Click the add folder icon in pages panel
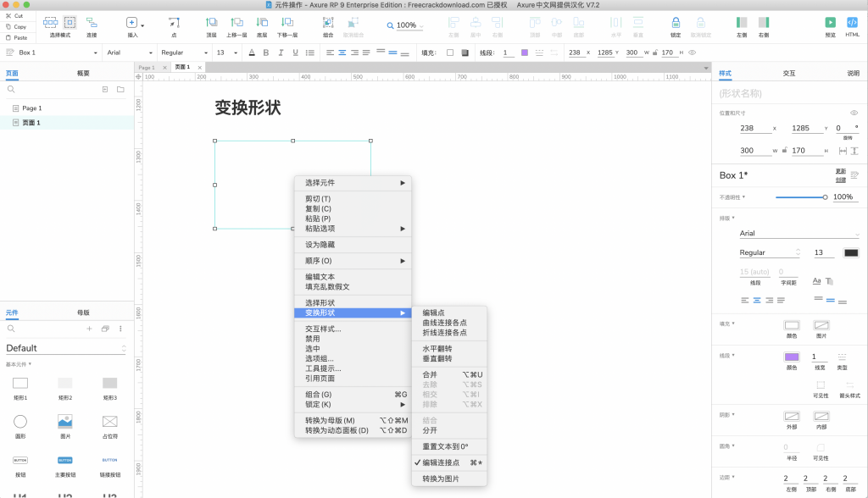 click(120, 89)
